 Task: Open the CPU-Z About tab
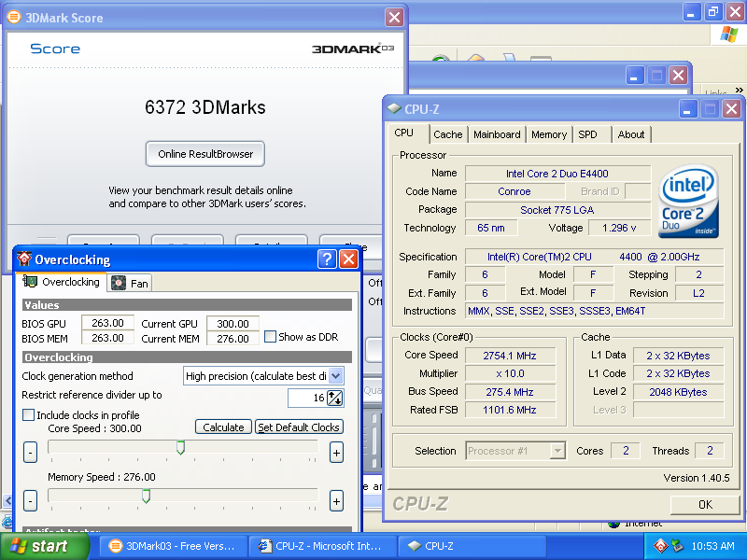(631, 134)
